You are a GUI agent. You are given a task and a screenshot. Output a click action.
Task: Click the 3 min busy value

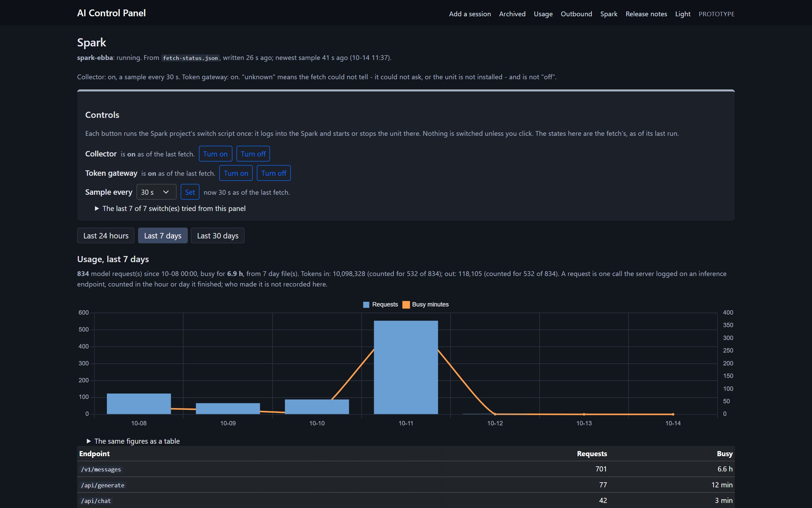[723, 500]
